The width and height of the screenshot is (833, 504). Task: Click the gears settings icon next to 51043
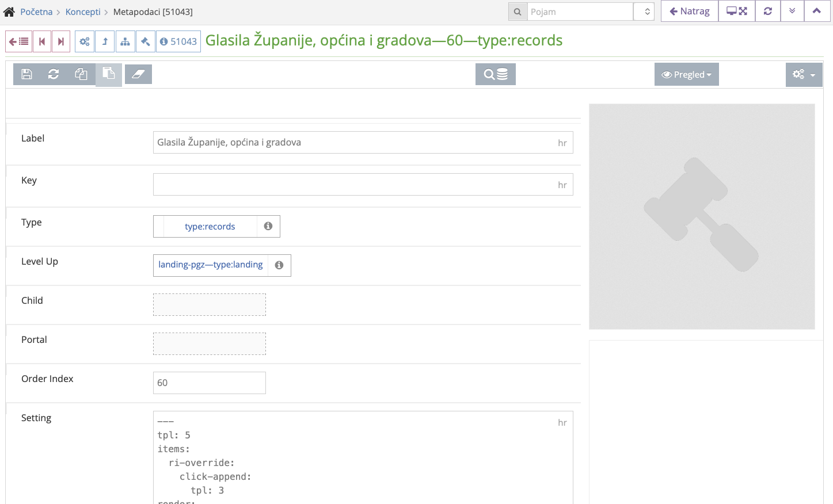tap(85, 41)
